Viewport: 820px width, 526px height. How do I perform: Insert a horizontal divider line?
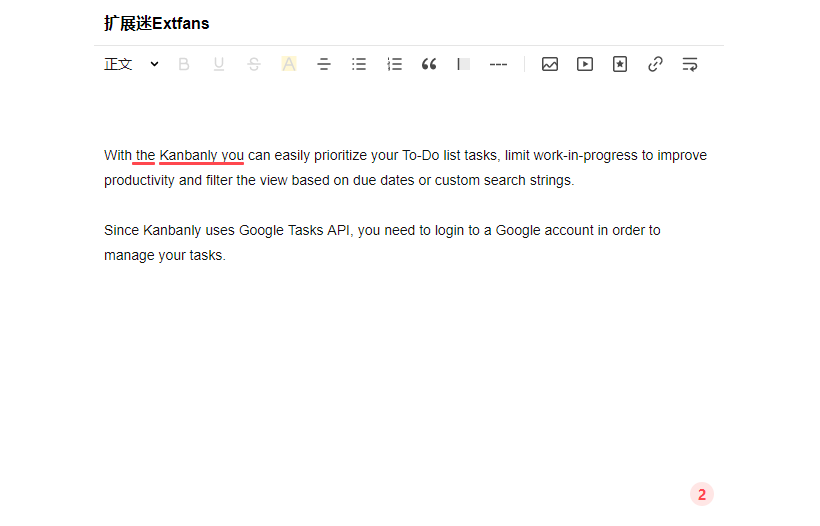pyautogui.click(x=498, y=64)
